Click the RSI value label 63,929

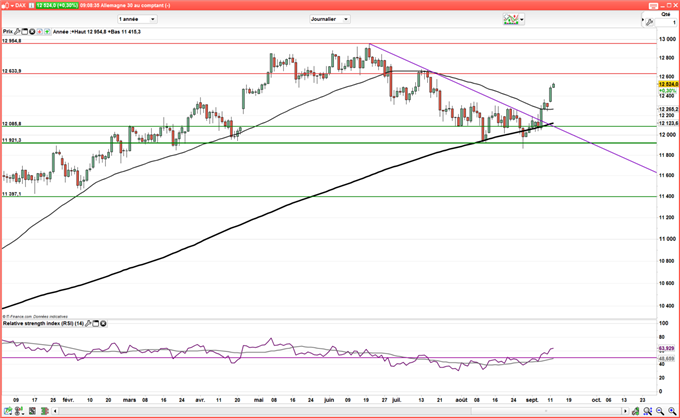[x=667, y=348]
